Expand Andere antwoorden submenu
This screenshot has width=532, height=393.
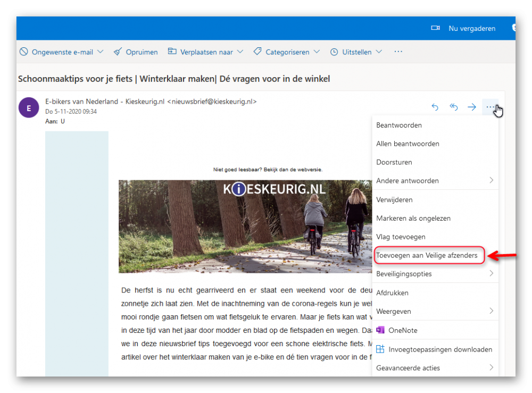tap(491, 181)
